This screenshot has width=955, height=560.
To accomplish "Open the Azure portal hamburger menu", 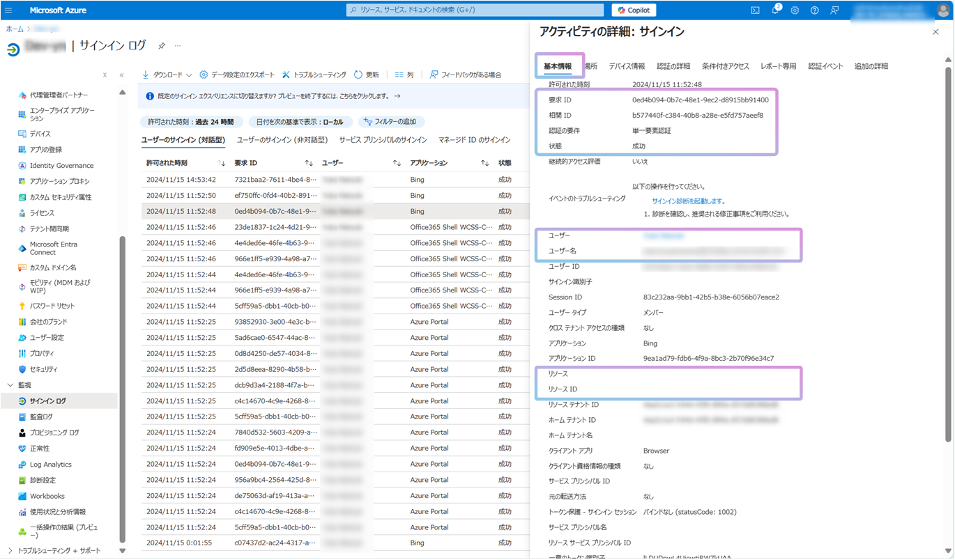I will point(8,10).
